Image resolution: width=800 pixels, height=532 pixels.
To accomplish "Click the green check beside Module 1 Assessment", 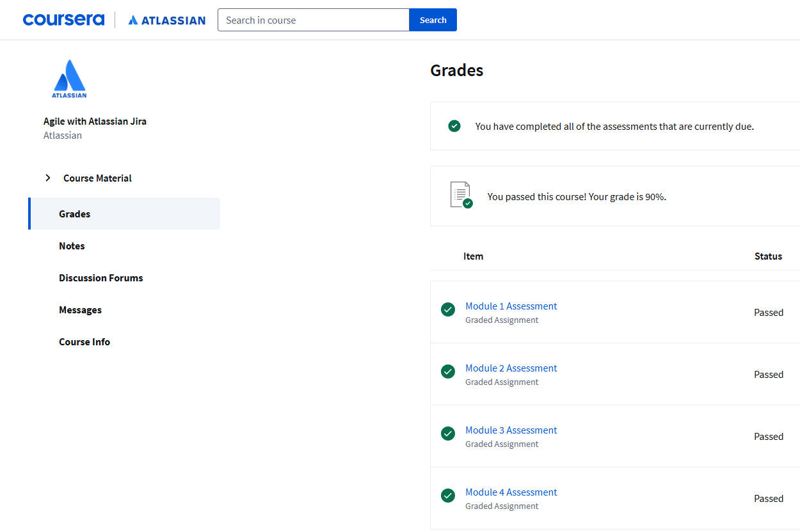I will click(x=448, y=309).
